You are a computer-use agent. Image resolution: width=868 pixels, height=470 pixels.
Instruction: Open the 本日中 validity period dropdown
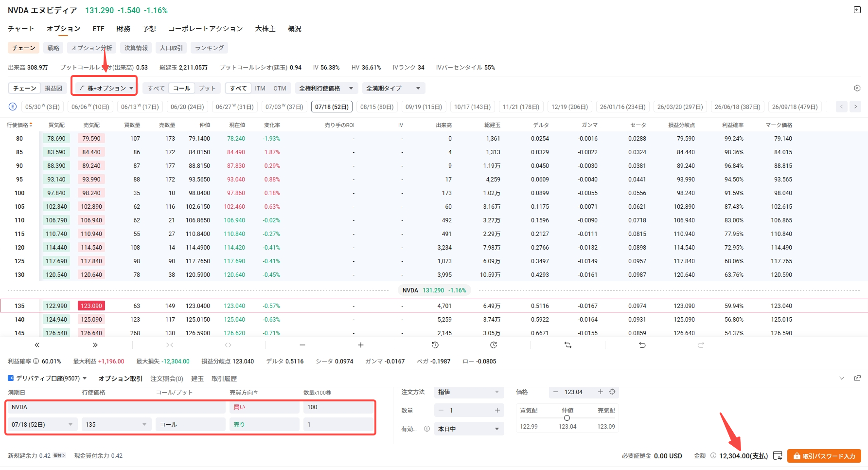click(468, 429)
